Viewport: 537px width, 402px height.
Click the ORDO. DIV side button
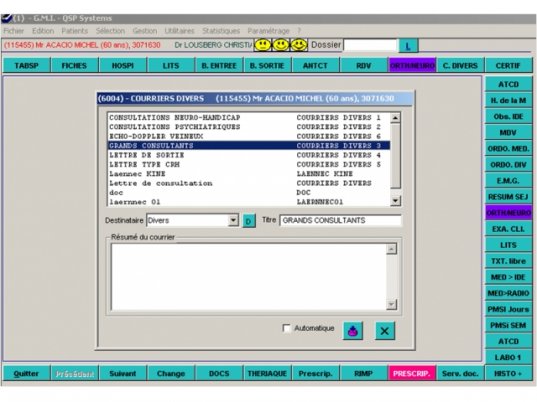(509, 165)
